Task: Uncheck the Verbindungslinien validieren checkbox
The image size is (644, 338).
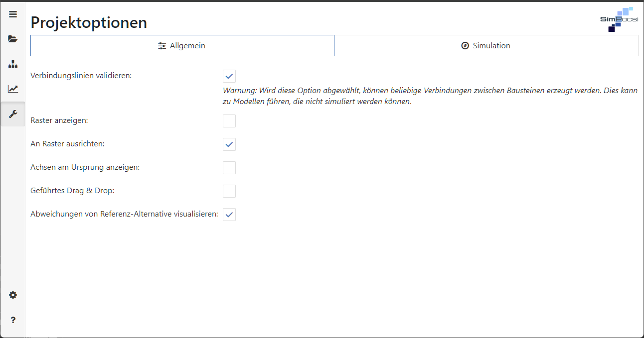Action: 229,76
